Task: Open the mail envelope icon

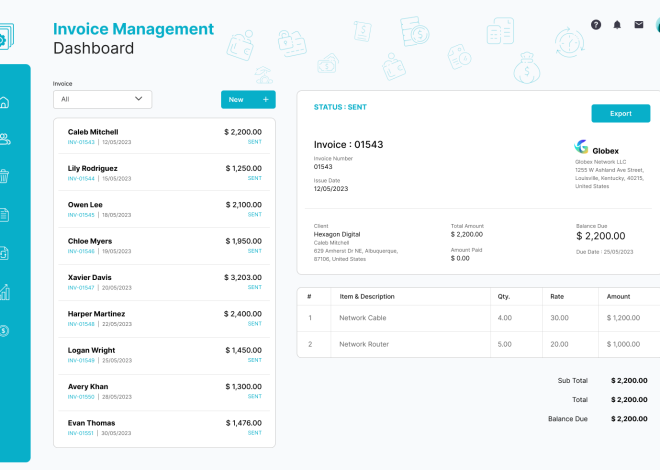Action: [x=639, y=25]
